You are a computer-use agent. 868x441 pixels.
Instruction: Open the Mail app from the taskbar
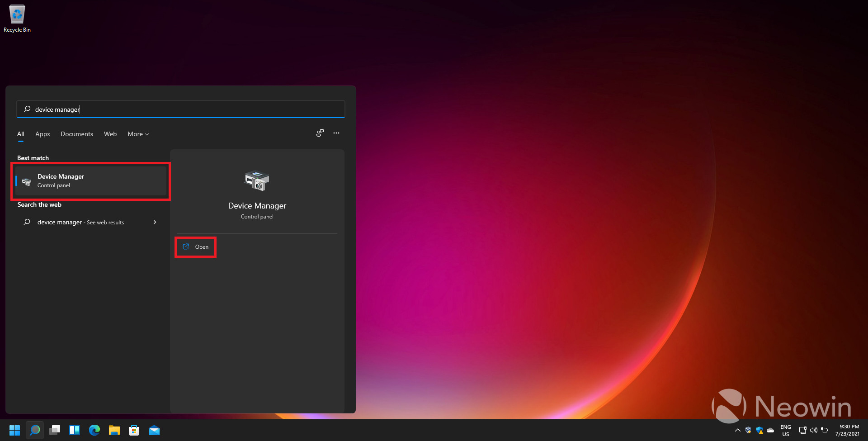(x=154, y=430)
